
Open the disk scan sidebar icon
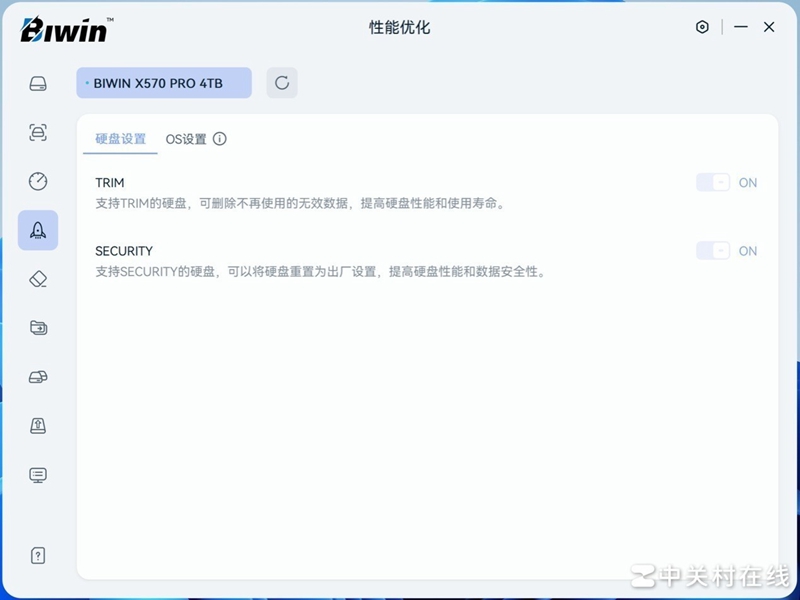click(38, 132)
